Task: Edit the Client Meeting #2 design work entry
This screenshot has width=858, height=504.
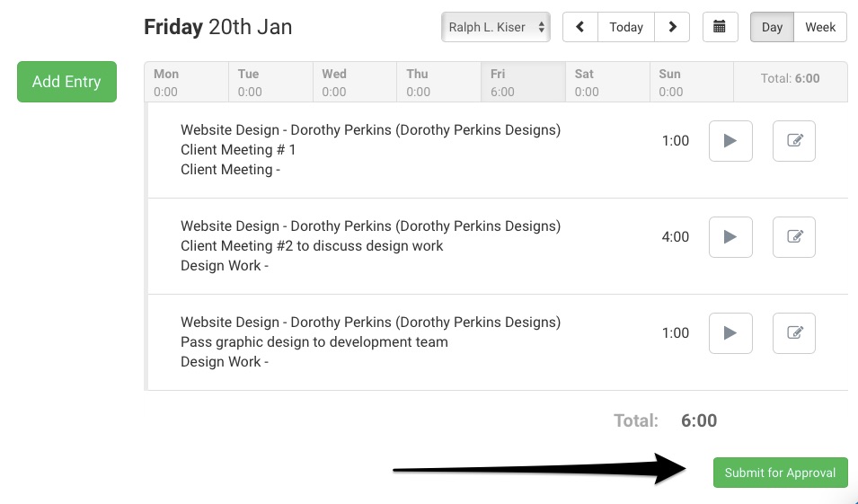Action: click(x=794, y=237)
